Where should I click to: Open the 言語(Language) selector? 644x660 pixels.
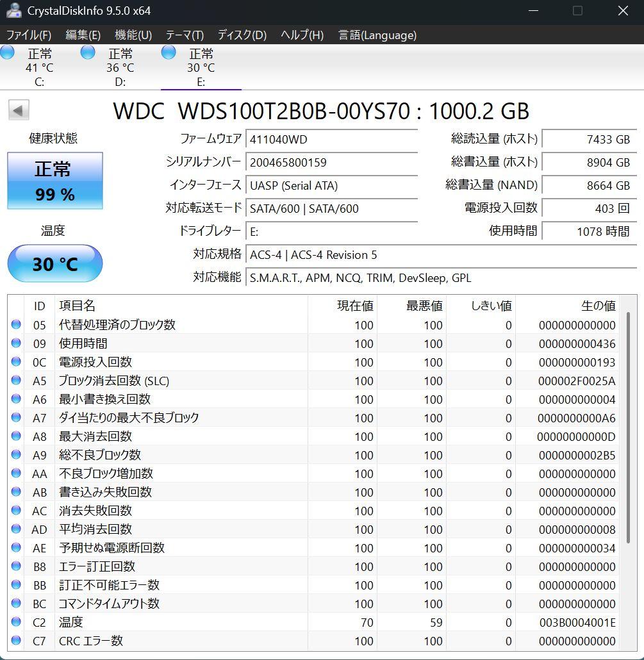377,35
